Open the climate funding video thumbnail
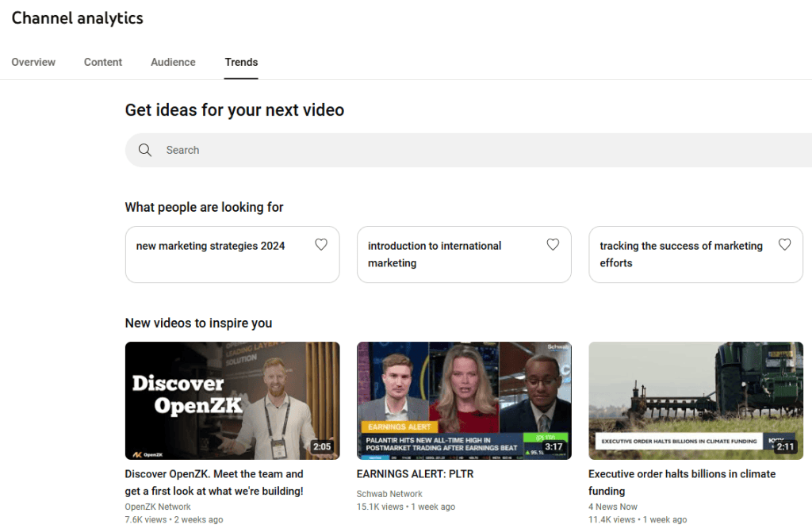This screenshot has height=532, width=812. pyautogui.click(x=695, y=400)
